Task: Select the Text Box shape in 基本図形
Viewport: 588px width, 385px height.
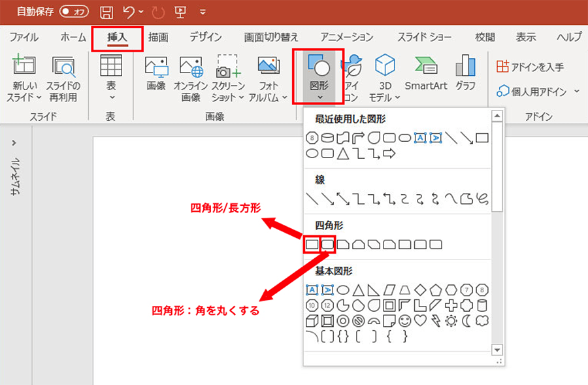Action: pos(312,290)
